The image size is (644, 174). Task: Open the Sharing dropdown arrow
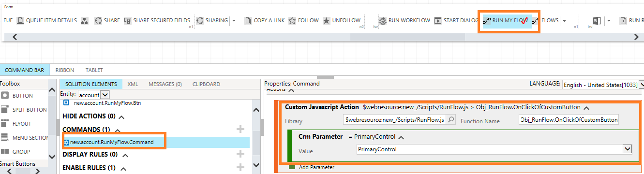pos(234,21)
